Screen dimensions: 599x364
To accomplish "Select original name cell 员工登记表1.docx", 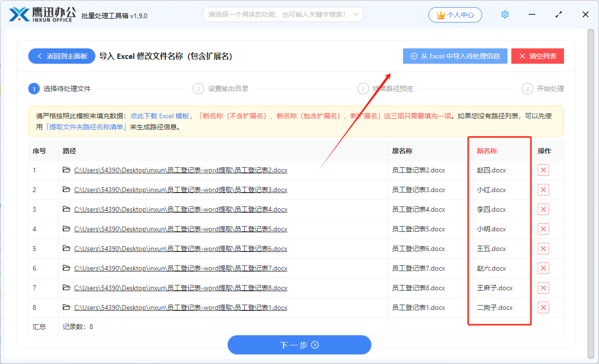I will tap(418, 307).
